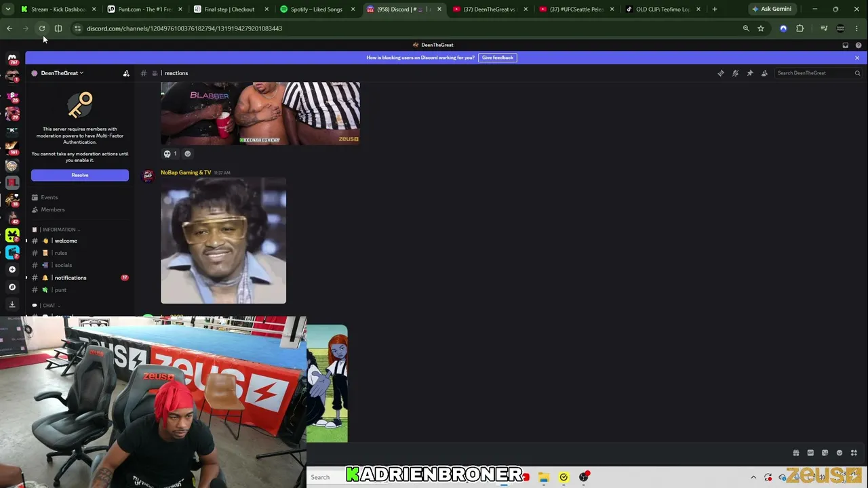This screenshot has width=868, height=488.
Task: Switch to the OLD CLIP Teofimo TikTok tab
Action: (x=662, y=9)
